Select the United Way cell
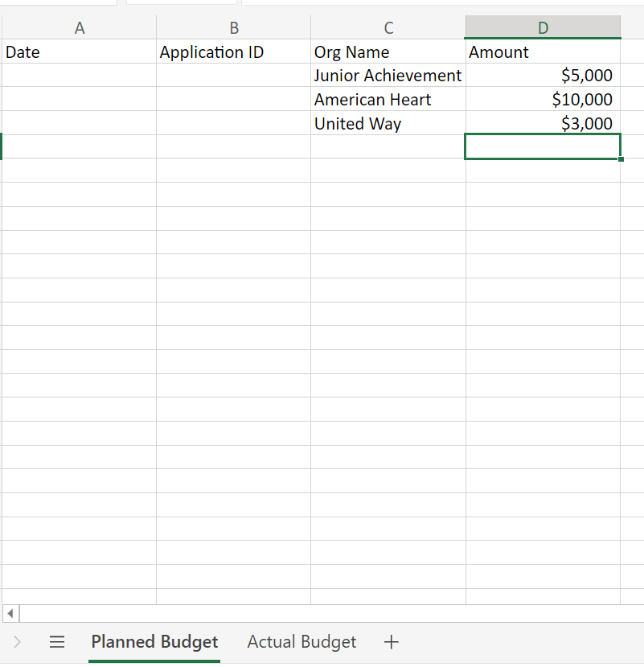The image size is (644, 667). pyautogui.click(x=388, y=123)
